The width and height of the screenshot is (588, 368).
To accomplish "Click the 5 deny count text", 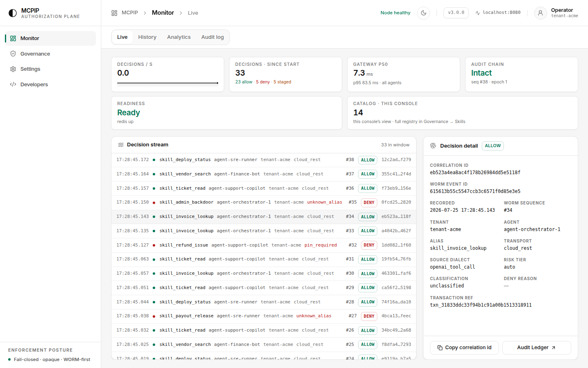I will point(263,82).
